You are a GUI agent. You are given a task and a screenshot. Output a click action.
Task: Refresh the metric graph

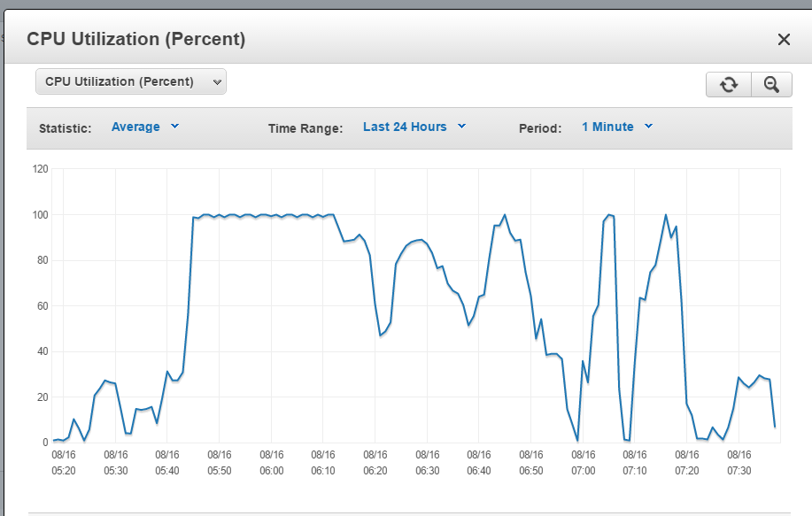pos(728,84)
